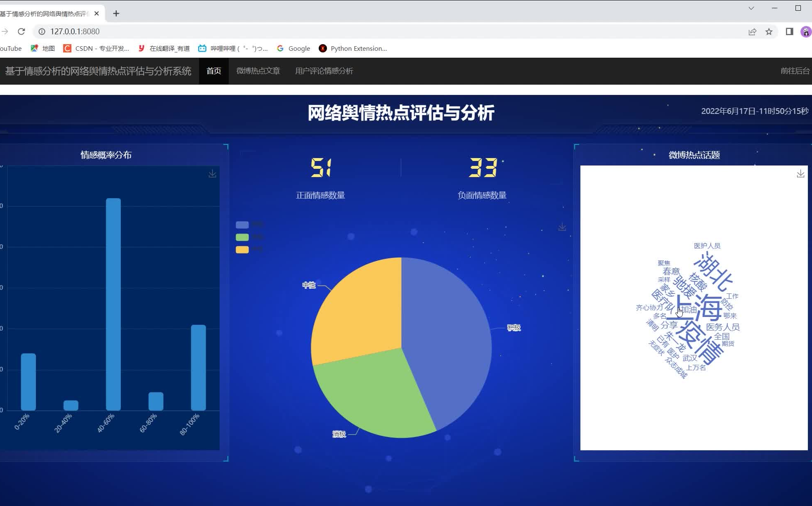Click the 情感概率分布 panel title

tap(106, 155)
